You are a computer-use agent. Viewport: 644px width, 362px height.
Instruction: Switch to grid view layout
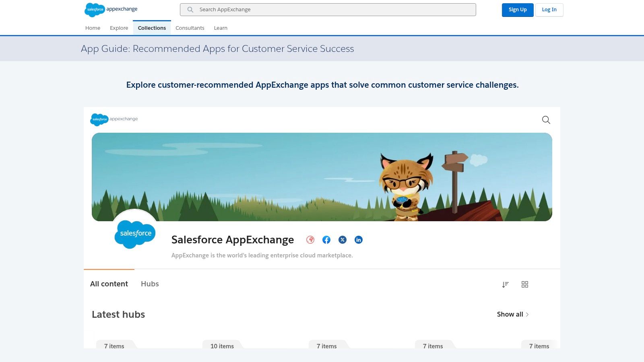click(524, 284)
